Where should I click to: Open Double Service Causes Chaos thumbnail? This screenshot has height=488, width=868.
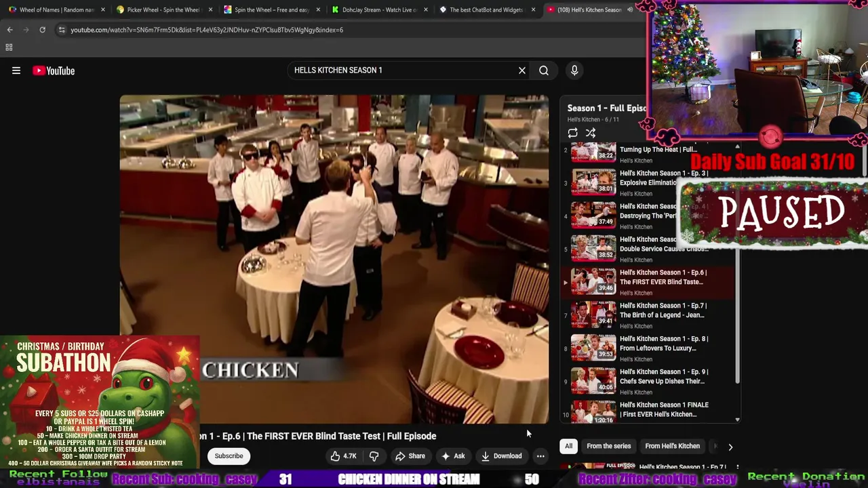(593, 248)
